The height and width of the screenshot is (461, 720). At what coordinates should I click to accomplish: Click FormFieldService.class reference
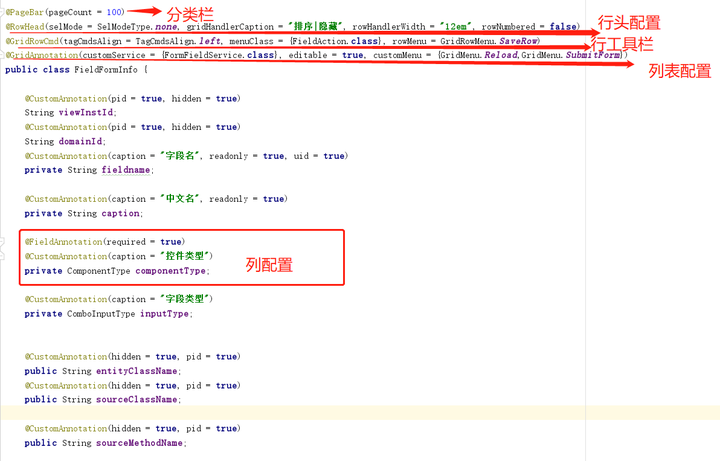tap(219, 55)
